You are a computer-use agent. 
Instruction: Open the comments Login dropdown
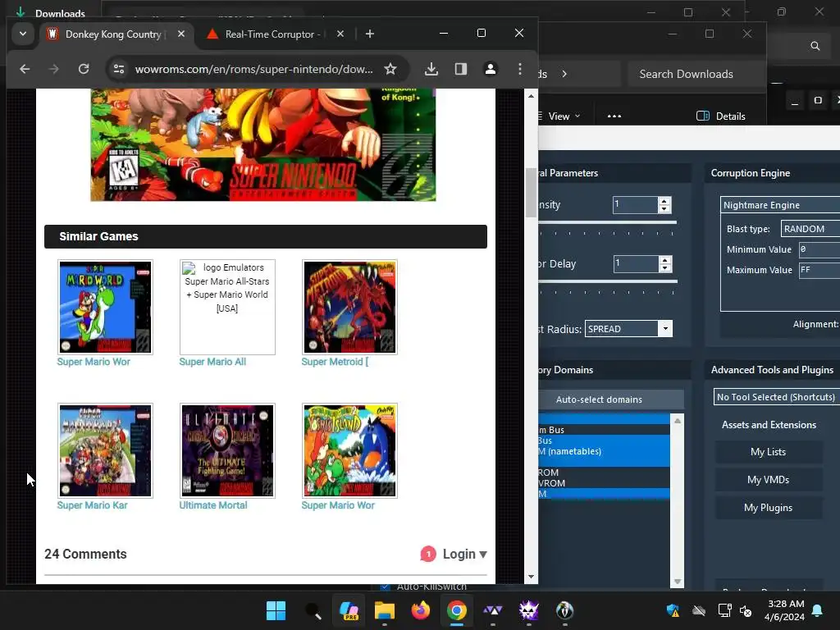[464, 554]
